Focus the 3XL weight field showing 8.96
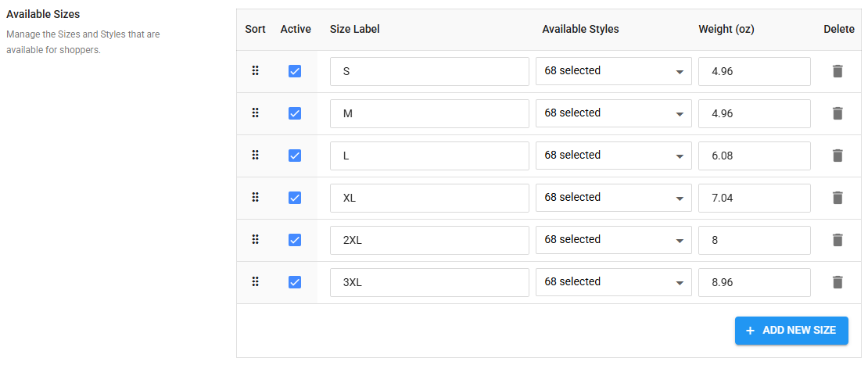The width and height of the screenshot is (868, 365). [754, 282]
